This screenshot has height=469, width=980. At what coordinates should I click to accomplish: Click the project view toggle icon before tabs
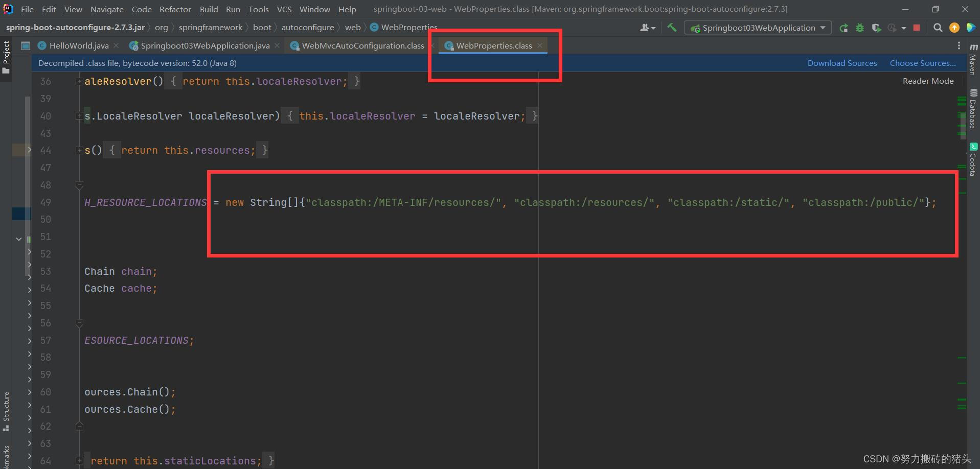coord(25,45)
